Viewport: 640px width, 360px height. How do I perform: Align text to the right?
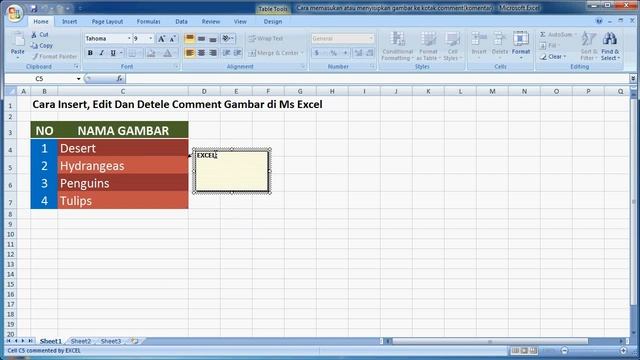coord(213,53)
